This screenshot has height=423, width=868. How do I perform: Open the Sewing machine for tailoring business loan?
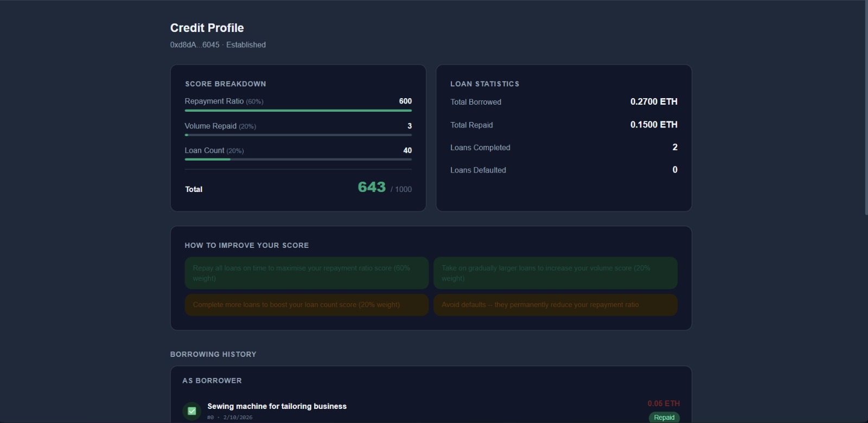click(x=277, y=406)
